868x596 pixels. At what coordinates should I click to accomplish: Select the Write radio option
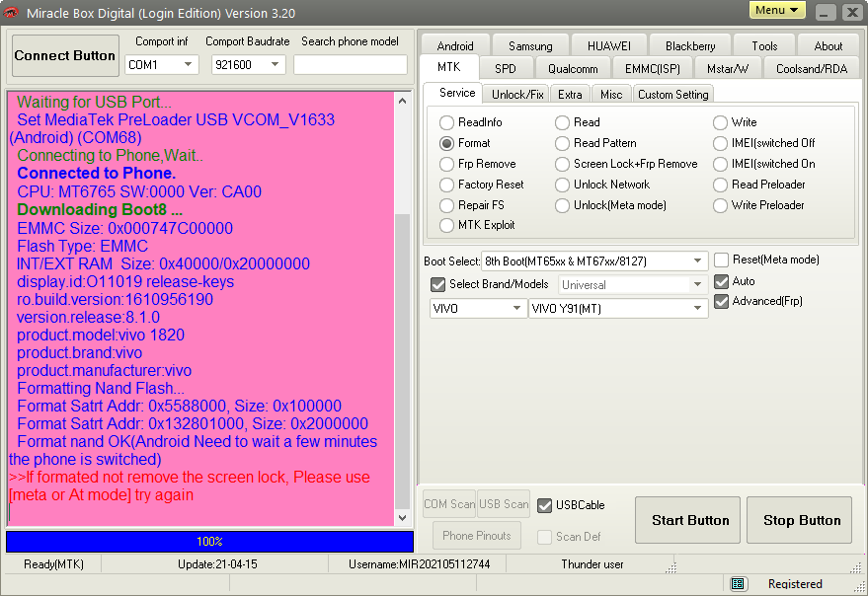click(x=735, y=122)
